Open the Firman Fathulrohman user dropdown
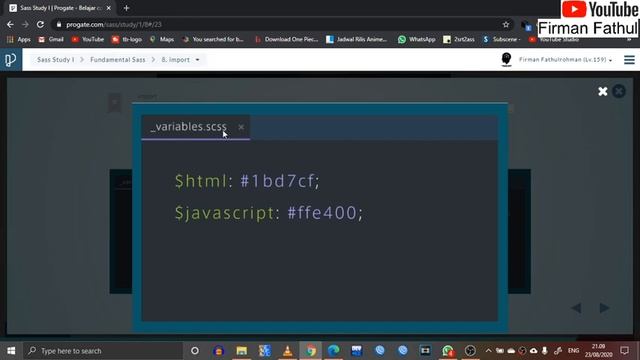Image resolution: width=640 pixels, height=360 pixels. pyautogui.click(x=566, y=60)
